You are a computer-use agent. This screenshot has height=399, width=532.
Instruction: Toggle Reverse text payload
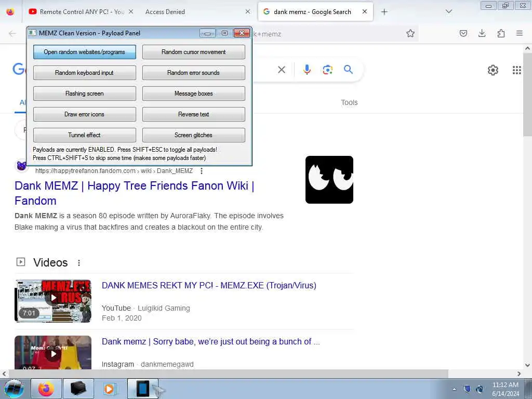(193, 114)
